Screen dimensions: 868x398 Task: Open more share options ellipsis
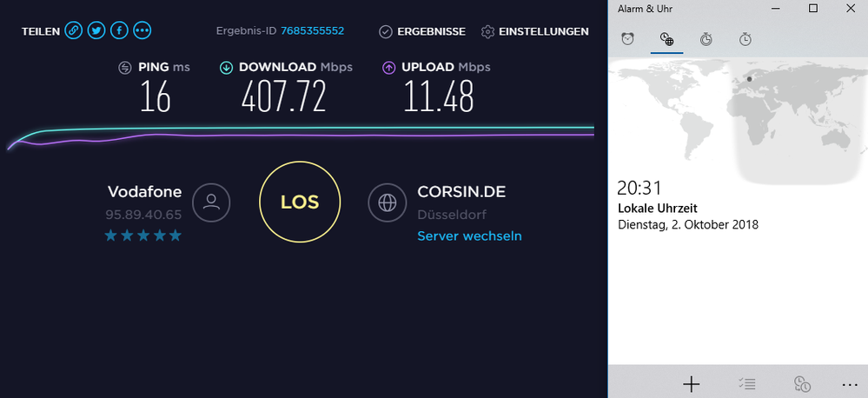tap(142, 31)
